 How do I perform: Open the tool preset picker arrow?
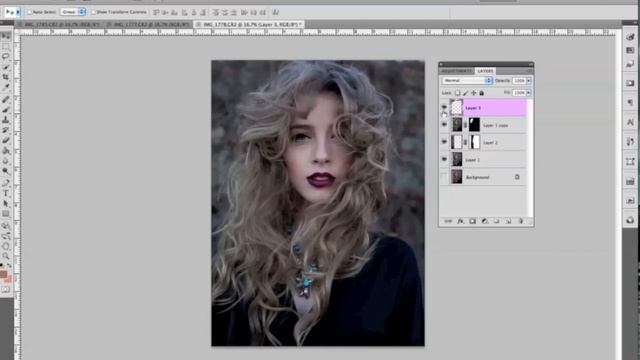pos(18,12)
